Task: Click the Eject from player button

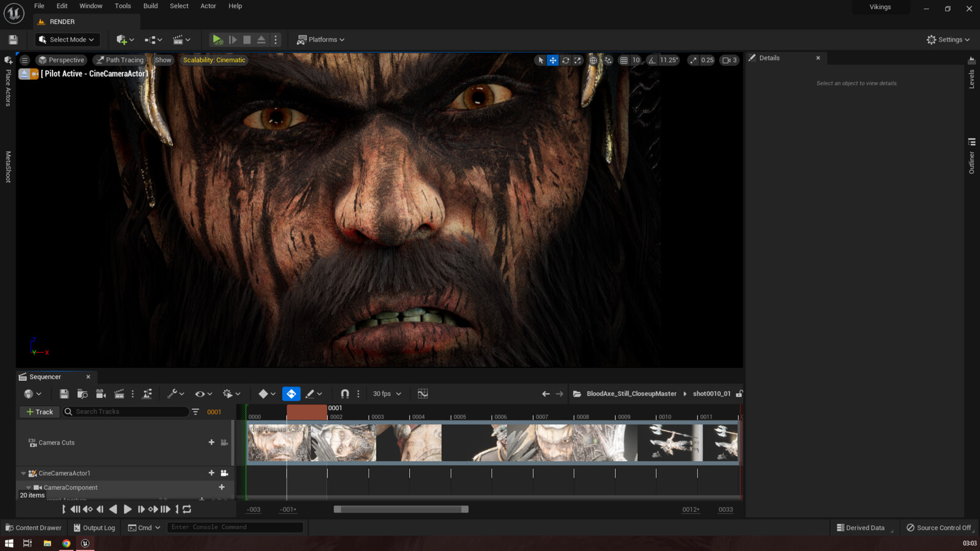Action: [262, 40]
